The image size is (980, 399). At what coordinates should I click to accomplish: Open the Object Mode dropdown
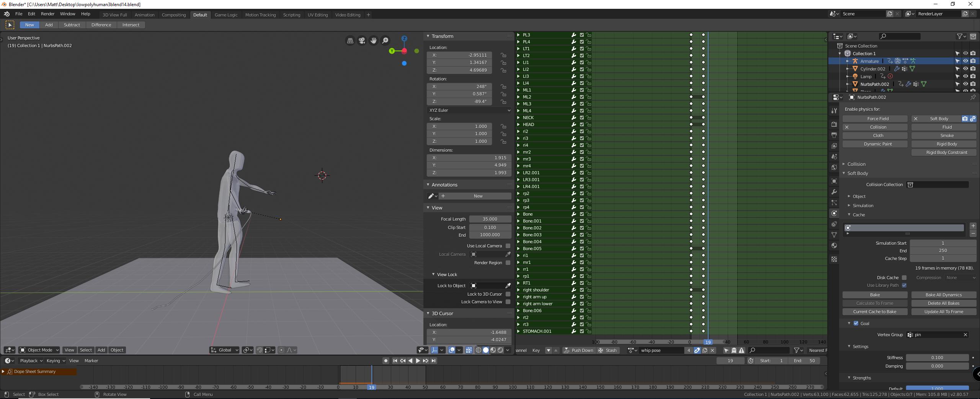point(39,350)
